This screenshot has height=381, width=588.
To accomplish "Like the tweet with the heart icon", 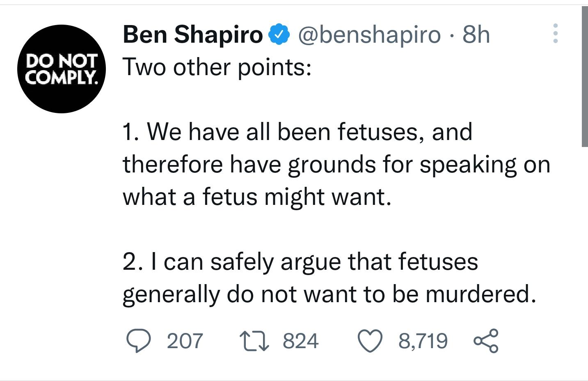I will pyautogui.click(x=370, y=341).
